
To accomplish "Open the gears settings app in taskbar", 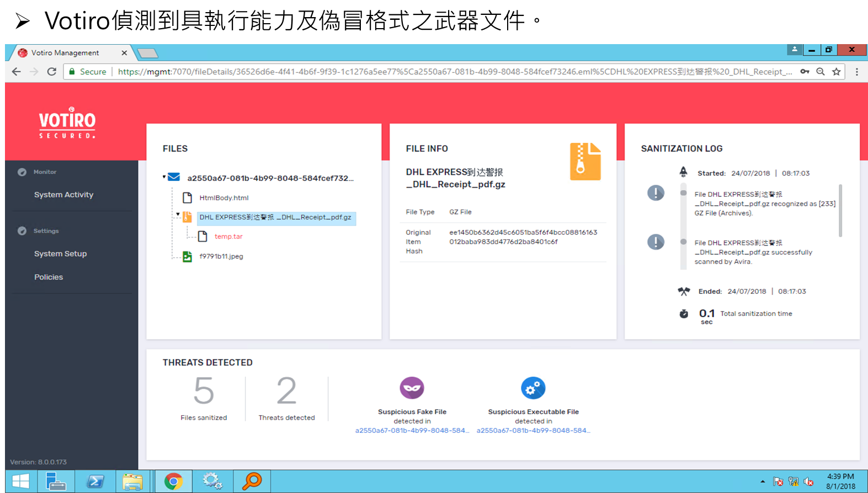I will click(x=212, y=481).
